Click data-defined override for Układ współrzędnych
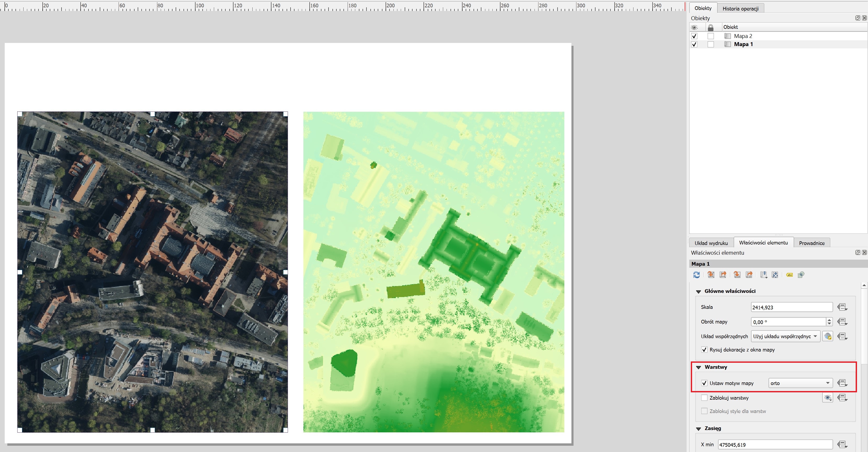Viewport: 868px width, 452px height. point(842,336)
